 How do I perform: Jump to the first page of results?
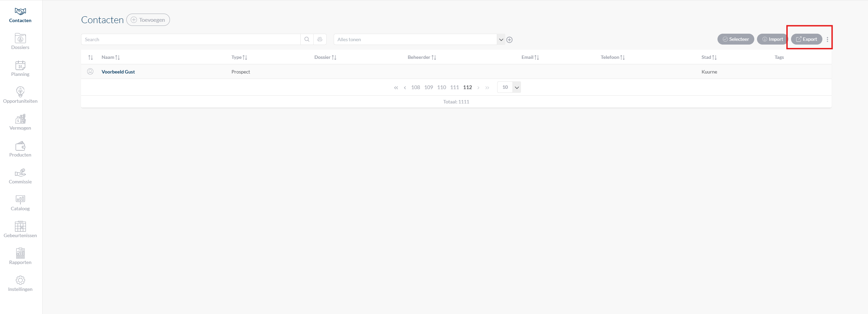coord(396,88)
